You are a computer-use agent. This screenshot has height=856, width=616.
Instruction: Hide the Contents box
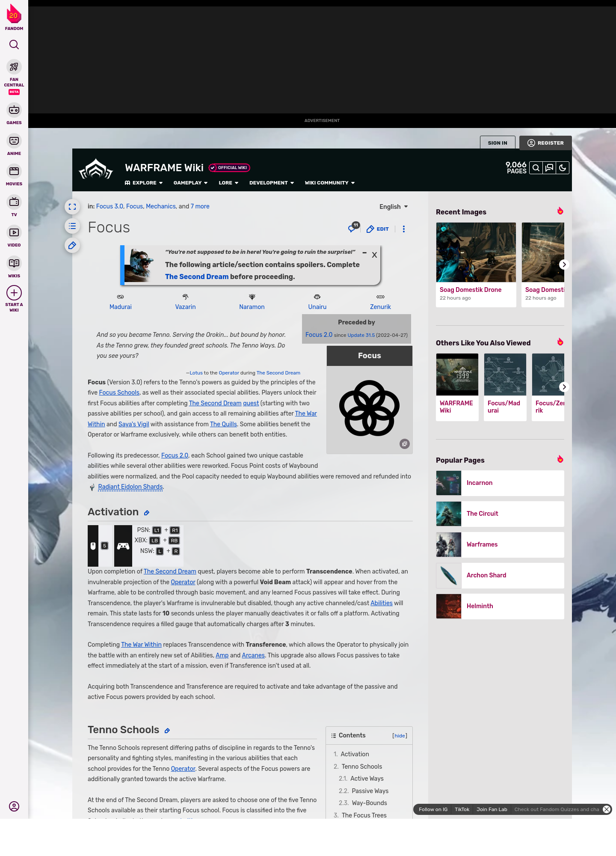400,736
